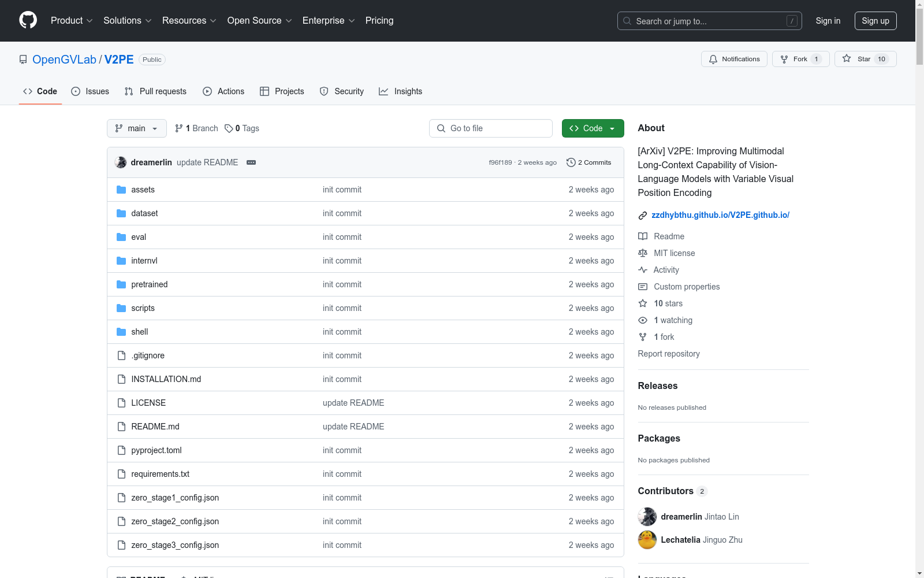Click the .gitignore file icon
This screenshot has width=924, height=578.
[x=121, y=355]
